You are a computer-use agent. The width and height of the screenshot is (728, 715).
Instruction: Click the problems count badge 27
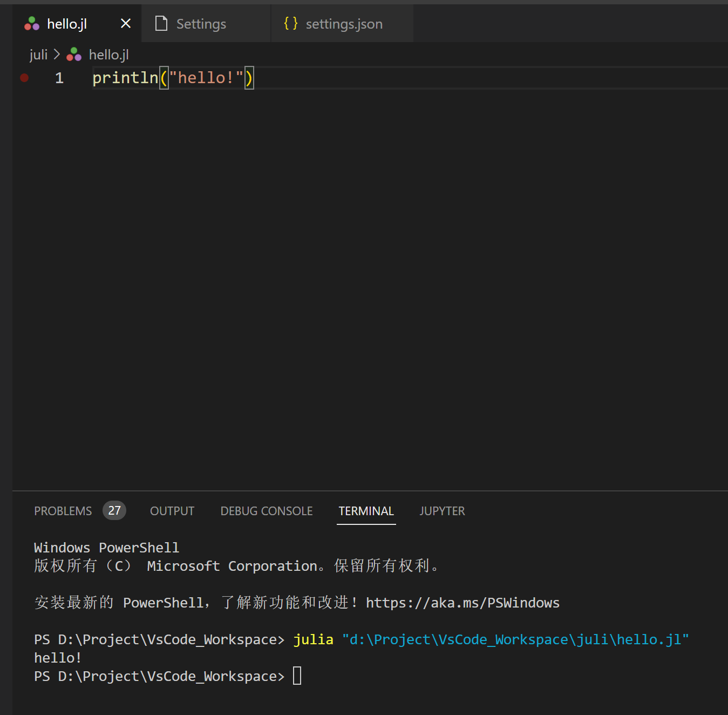(114, 510)
